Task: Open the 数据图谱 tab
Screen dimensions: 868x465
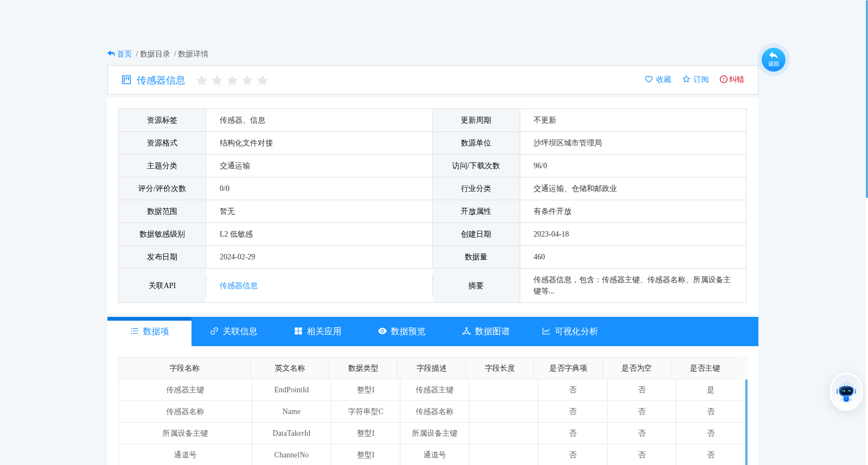Action: [486, 332]
